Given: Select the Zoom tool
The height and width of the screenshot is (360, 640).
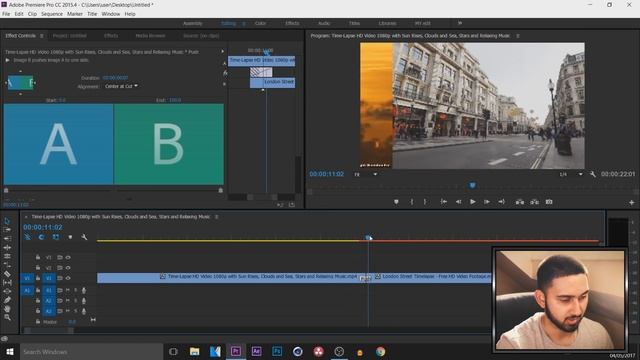Looking at the screenshot, I should click(7, 317).
